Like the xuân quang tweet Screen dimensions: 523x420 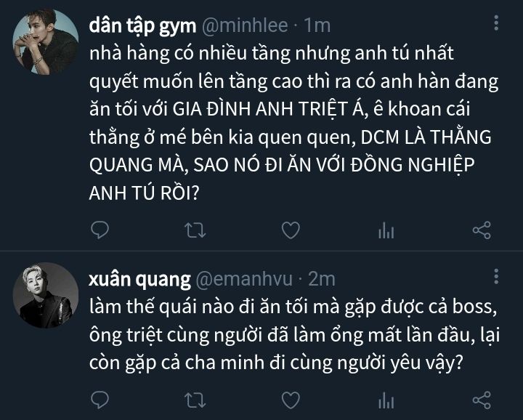(x=291, y=400)
